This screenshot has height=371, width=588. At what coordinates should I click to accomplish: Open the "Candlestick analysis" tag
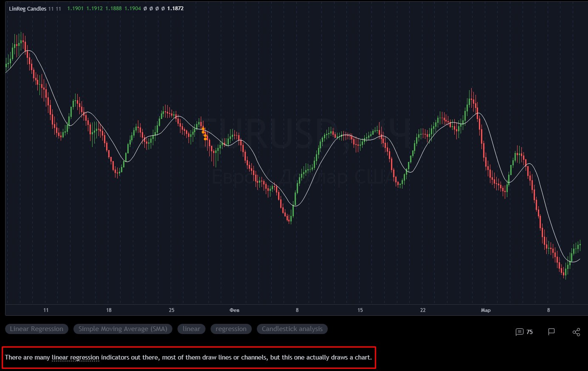click(x=292, y=329)
